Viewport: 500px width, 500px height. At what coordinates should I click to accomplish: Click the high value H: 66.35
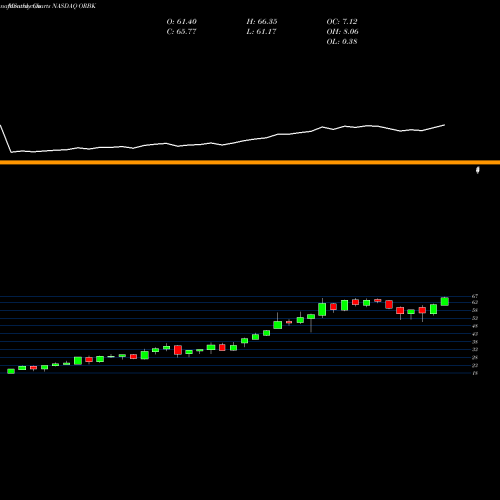262,22
